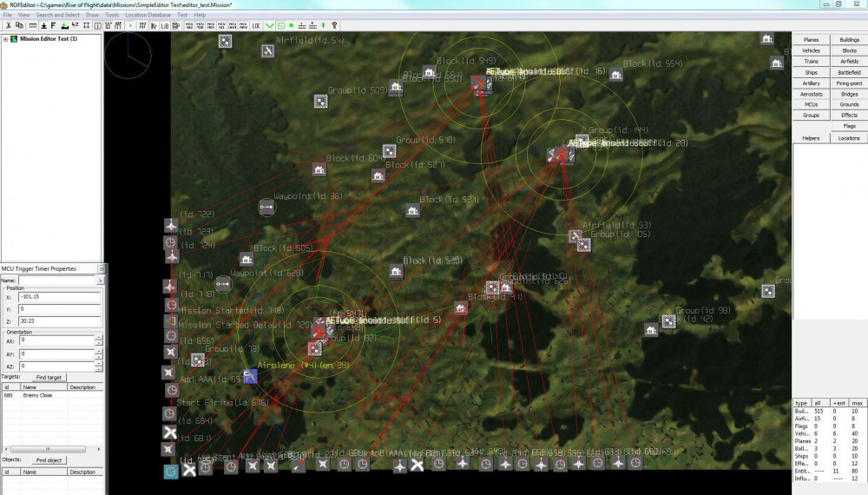The image size is (868, 495).
Task: Select the Waypoint (id 36) map icon
Action: pyautogui.click(x=266, y=208)
